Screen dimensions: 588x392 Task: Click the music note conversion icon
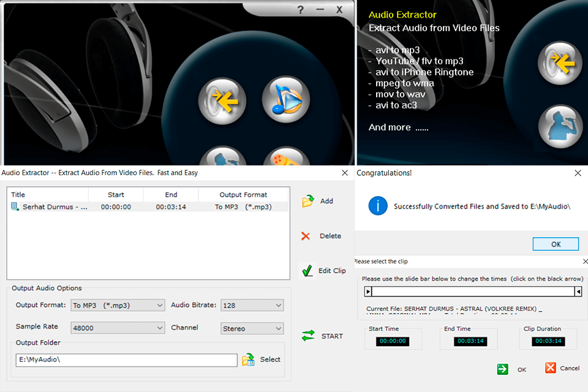286,100
